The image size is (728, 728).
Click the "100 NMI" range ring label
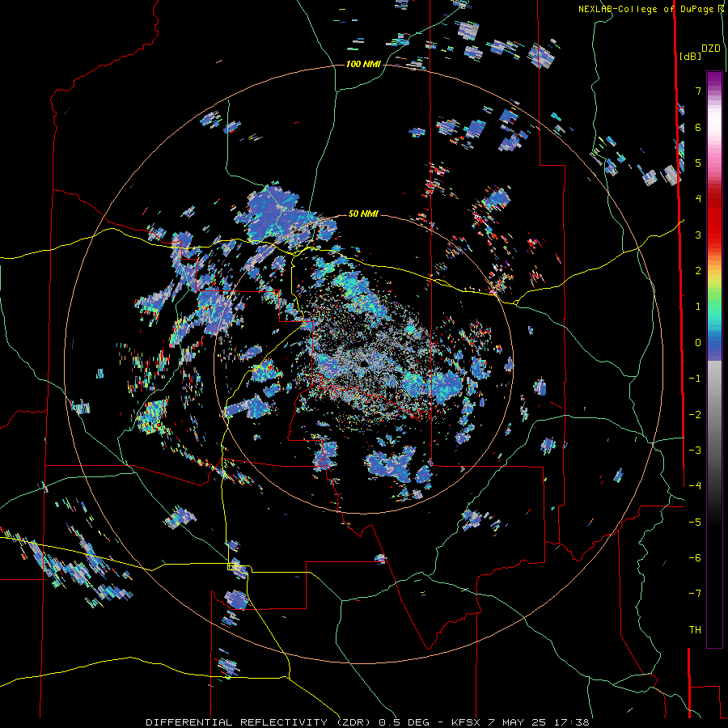pyautogui.click(x=363, y=64)
